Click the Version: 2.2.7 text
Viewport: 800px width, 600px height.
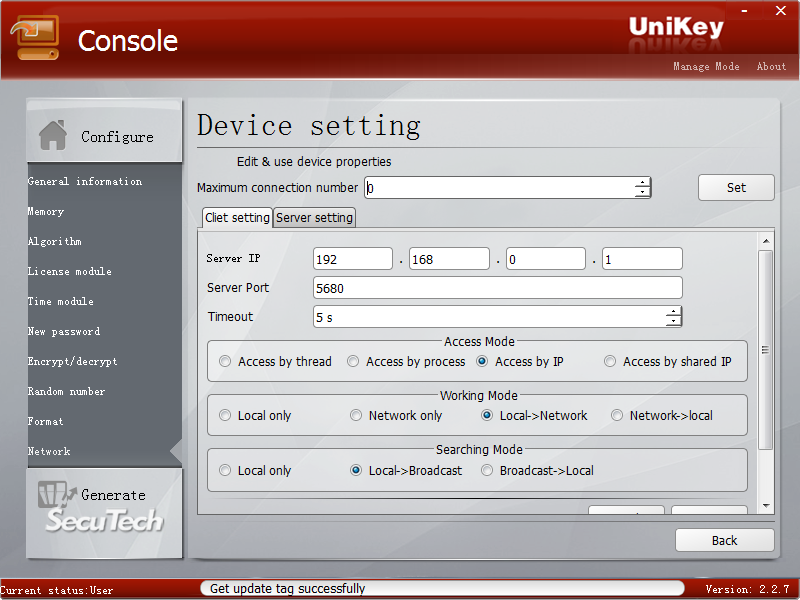click(x=747, y=589)
